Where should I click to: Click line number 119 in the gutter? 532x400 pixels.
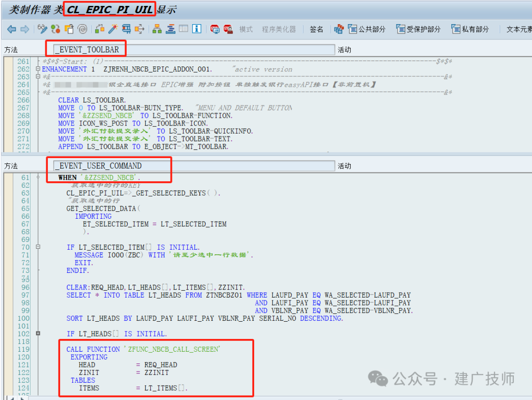point(24,349)
